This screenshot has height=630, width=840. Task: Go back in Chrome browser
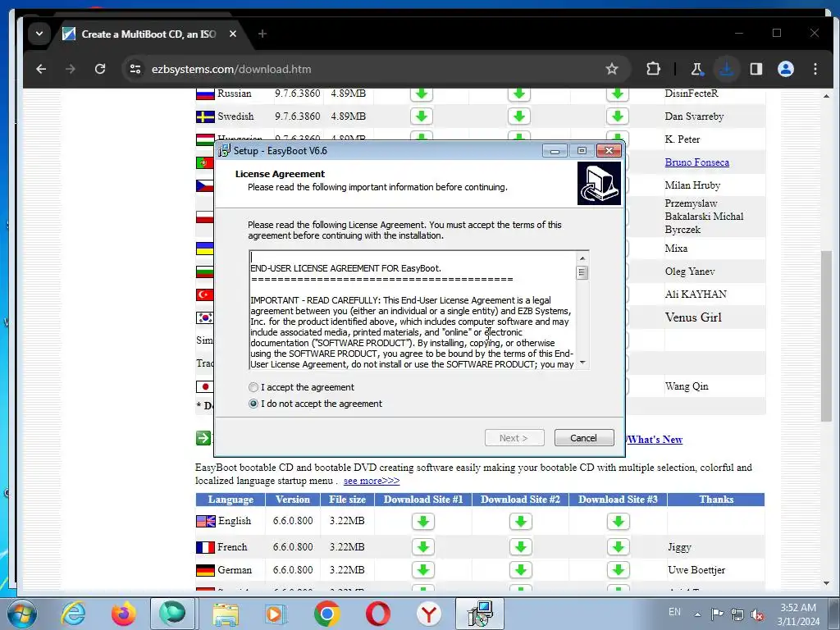[x=41, y=69]
